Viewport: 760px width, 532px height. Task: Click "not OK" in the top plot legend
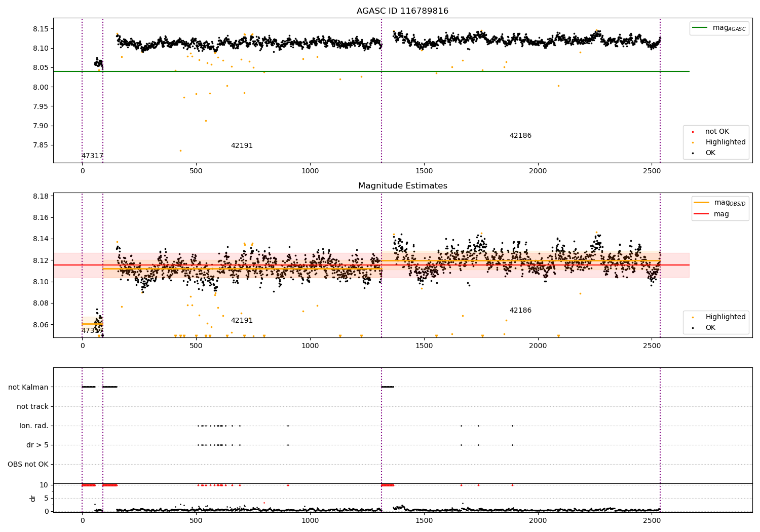(x=717, y=132)
